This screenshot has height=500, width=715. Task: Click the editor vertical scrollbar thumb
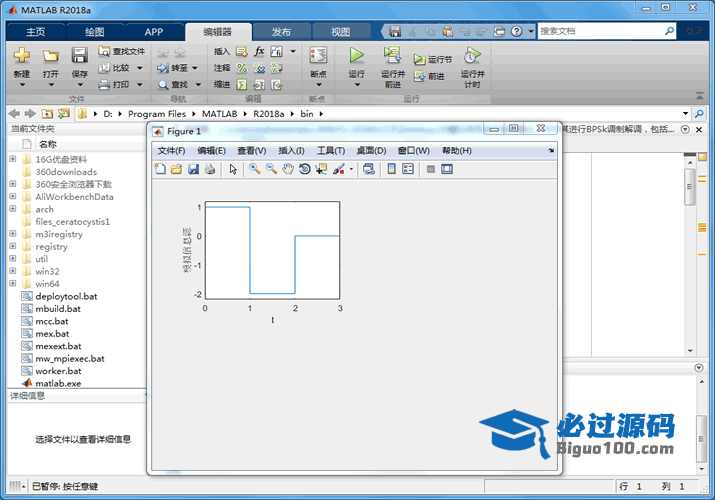(x=690, y=187)
